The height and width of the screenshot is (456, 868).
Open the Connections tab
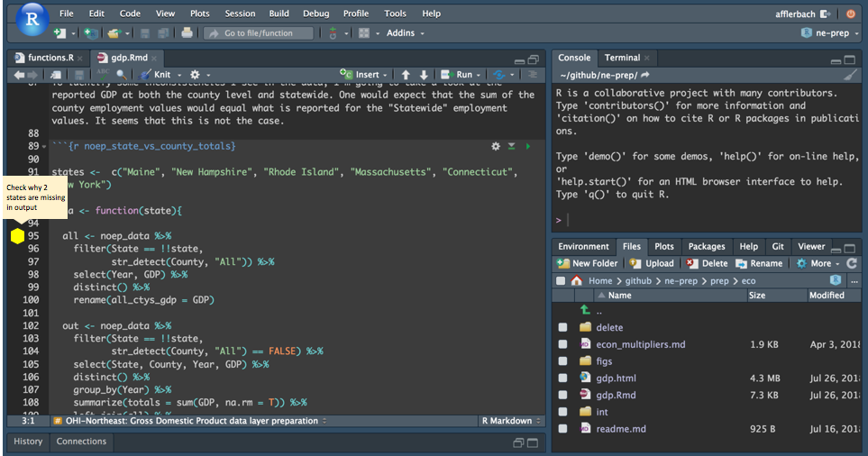click(81, 441)
